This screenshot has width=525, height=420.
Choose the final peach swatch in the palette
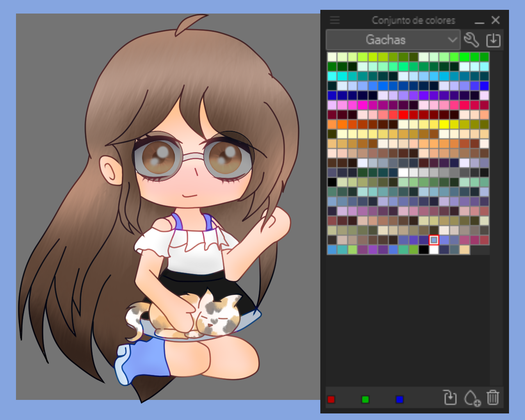[464, 250]
